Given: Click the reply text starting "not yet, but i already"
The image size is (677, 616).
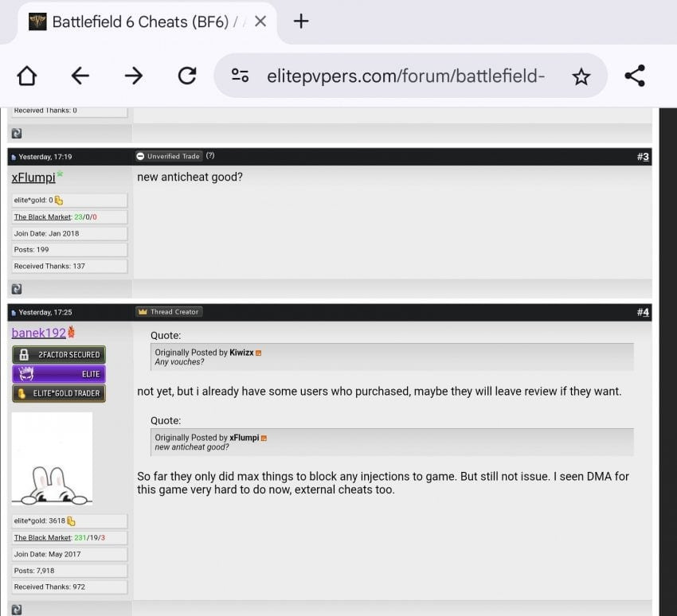Looking at the screenshot, I should [x=379, y=392].
